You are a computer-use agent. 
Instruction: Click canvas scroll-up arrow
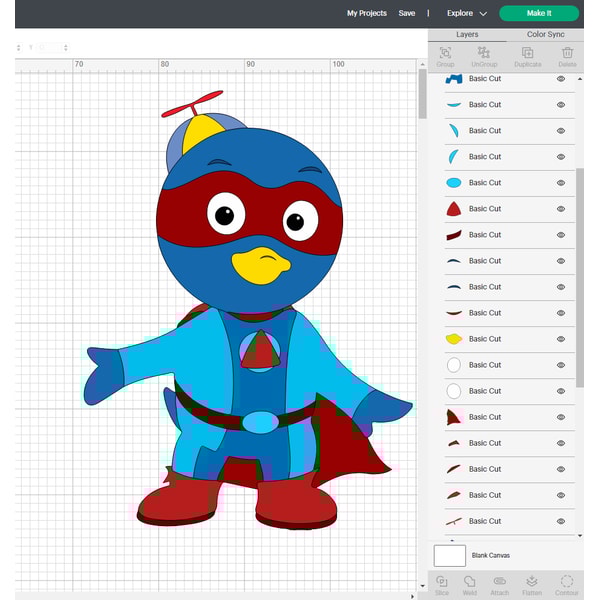(422, 64)
